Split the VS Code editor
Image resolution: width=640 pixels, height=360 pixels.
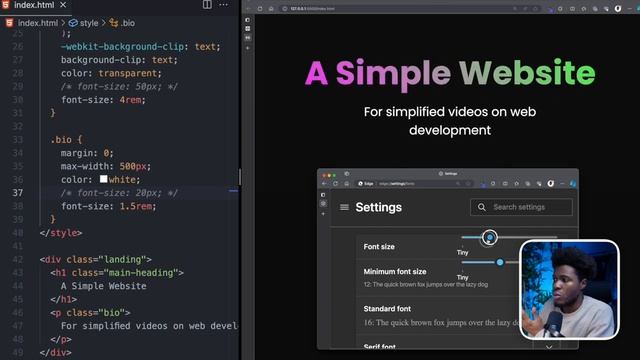click(207, 4)
